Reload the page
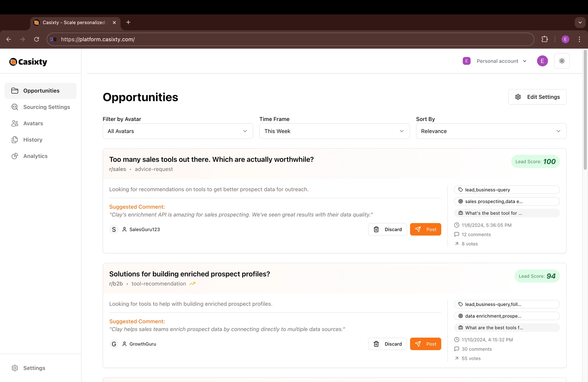 pos(36,39)
